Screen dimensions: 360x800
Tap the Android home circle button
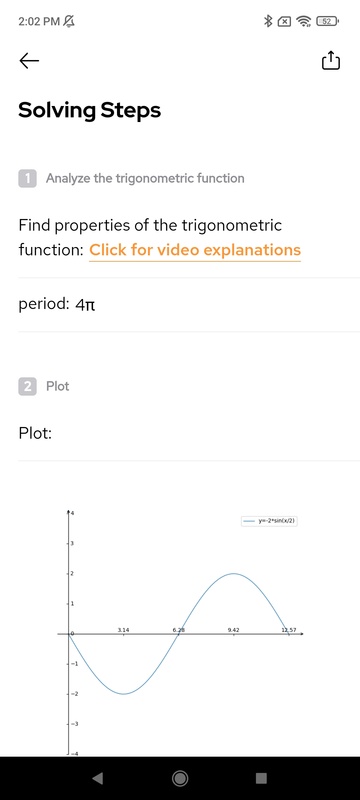[x=180, y=778]
